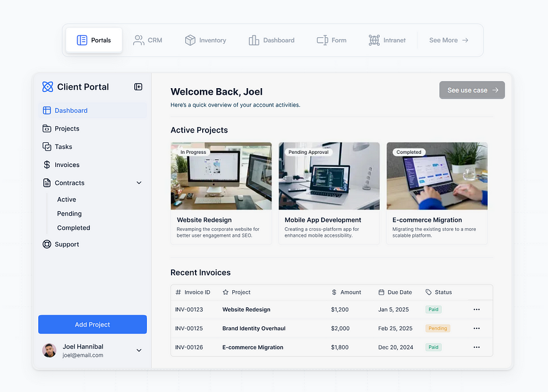This screenshot has width=548, height=392.
Task: Expand the Joel Hannibal account dropdown chevron
Action: point(139,350)
